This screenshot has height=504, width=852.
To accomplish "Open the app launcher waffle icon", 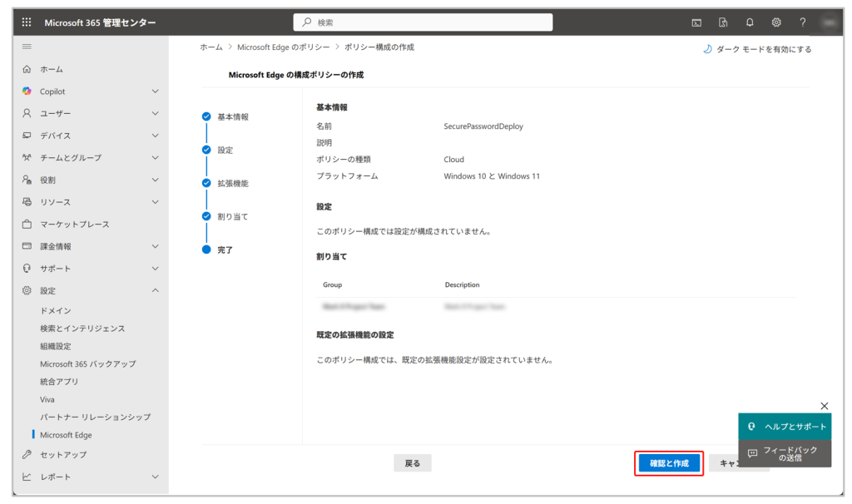I will pyautogui.click(x=27, y=22).
